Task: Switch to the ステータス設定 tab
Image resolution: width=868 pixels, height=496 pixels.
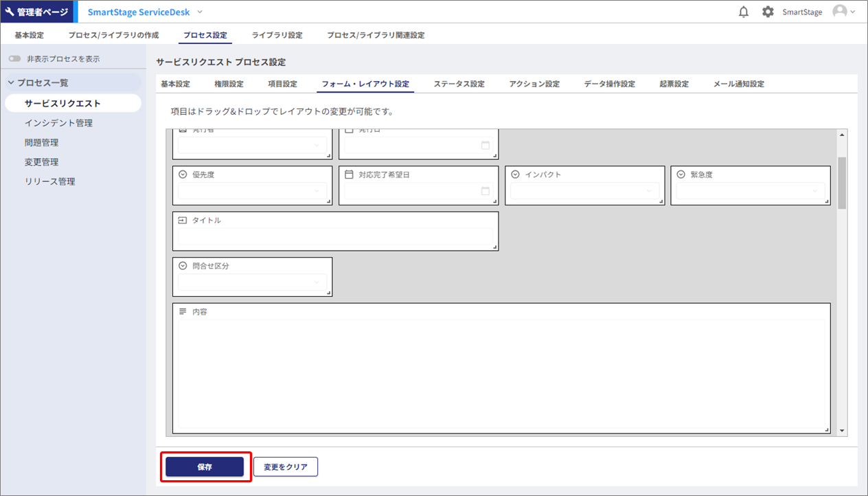Action: click(459, 84)
